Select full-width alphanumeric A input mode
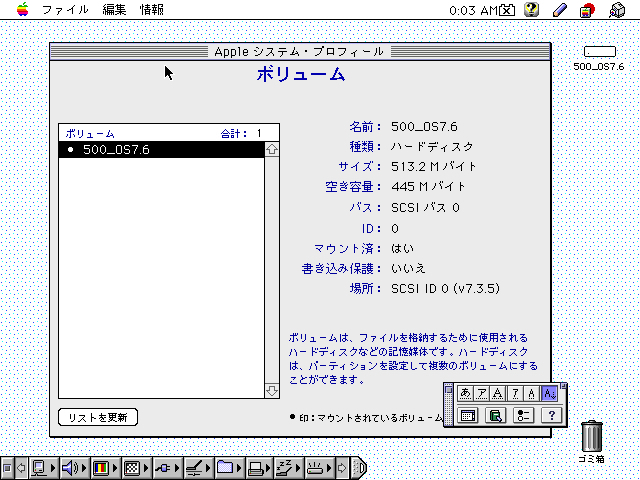The height and width of the screenshot is (480, 640). pos(498,393)
